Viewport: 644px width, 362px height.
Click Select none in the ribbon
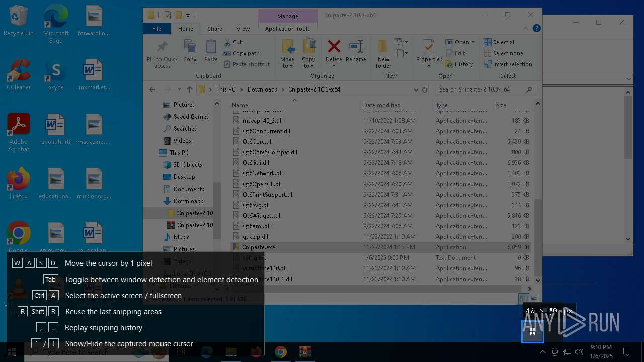pyautogui.click(x=503, y=53)
